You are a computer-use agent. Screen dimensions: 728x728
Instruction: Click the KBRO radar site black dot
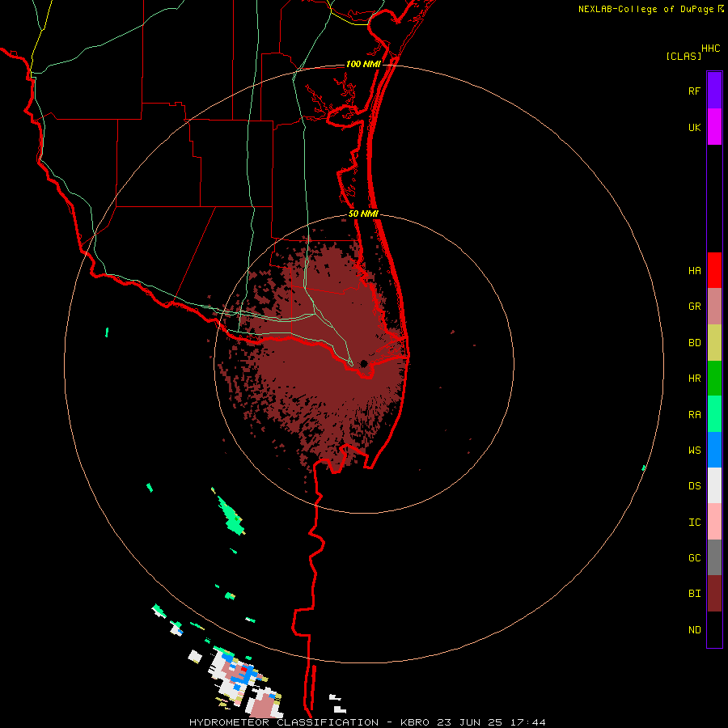coord(363,363)
